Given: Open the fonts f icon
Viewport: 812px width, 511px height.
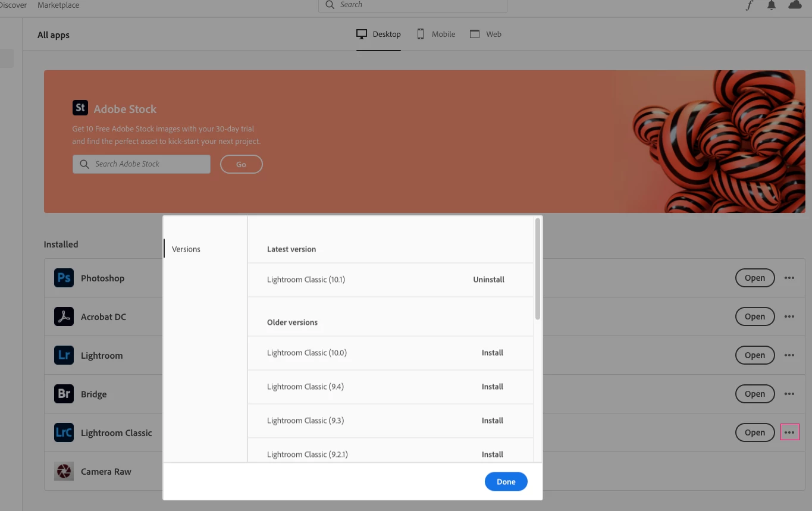Looking at the screenshot, I should (x=749, y=5).
